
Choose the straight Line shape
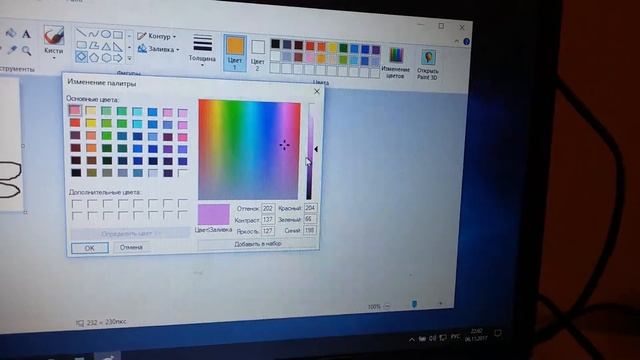[x=82, y=33]
